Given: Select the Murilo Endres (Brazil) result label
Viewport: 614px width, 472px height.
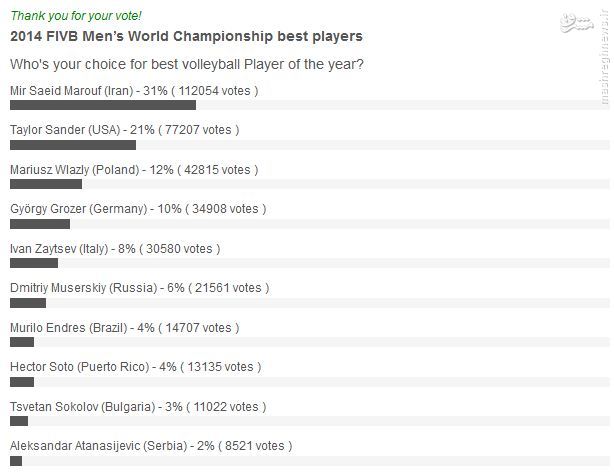Looking at the screenshot, I should (123, 327).
